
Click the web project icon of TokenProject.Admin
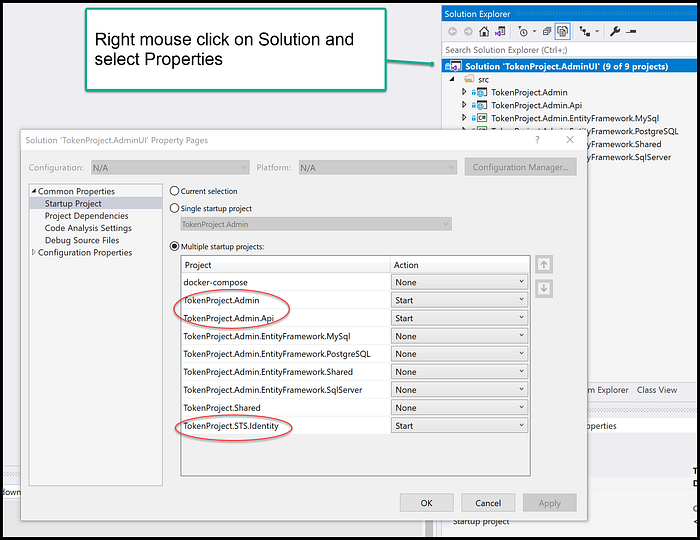482,92
